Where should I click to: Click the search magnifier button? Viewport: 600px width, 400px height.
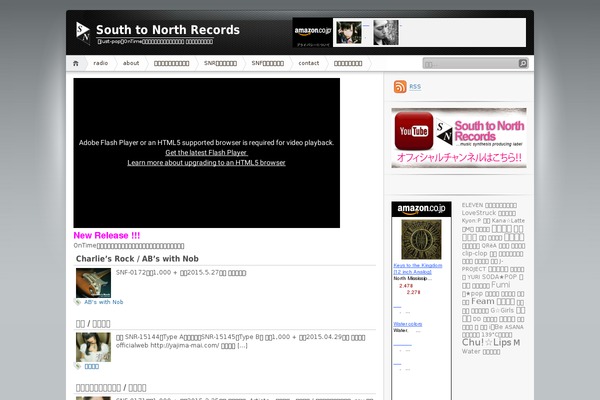point(523,64)
